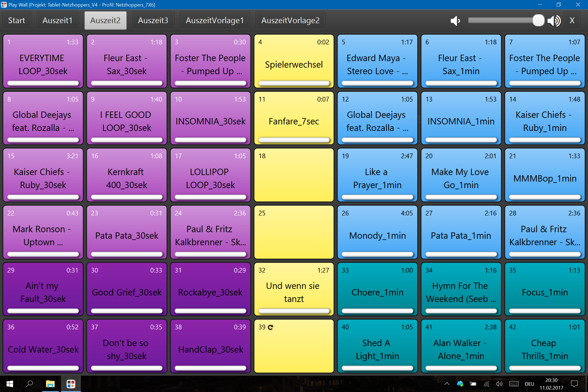This screenshot has width=588, height=392.
Task: Open the system volume tray icon
Action: pos(499,384)
